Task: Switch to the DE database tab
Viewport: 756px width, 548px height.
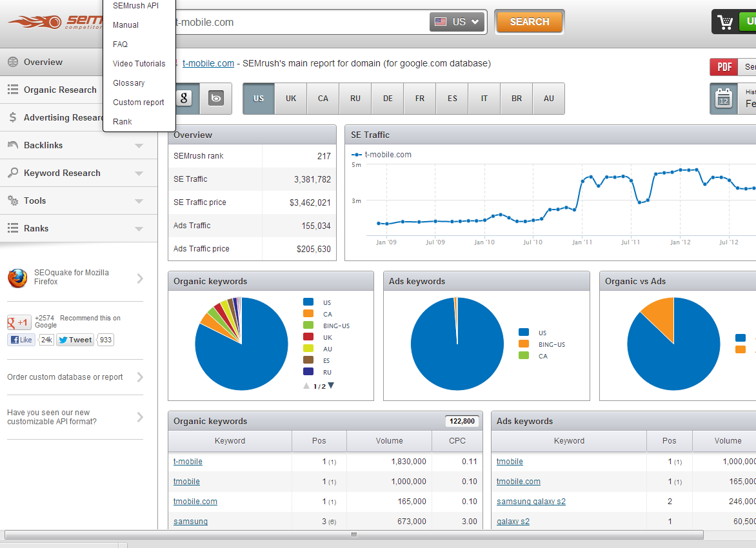Action: coord(388,99)
